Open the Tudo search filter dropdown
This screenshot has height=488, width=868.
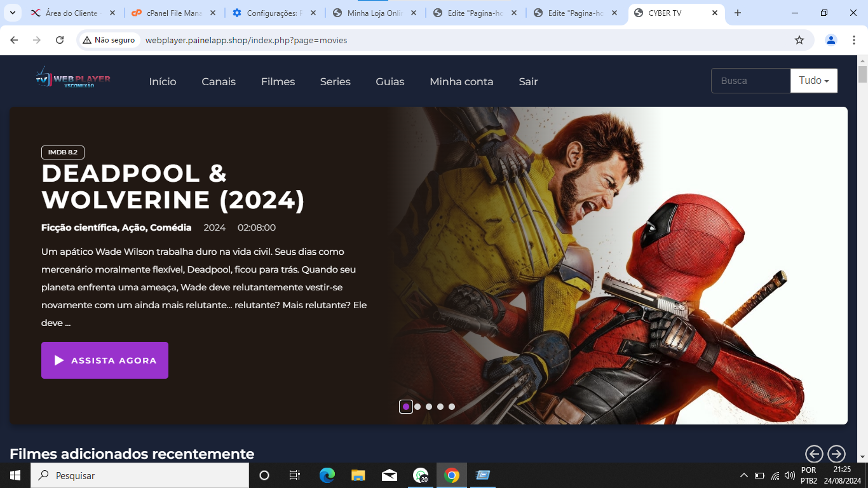point(813,81)
